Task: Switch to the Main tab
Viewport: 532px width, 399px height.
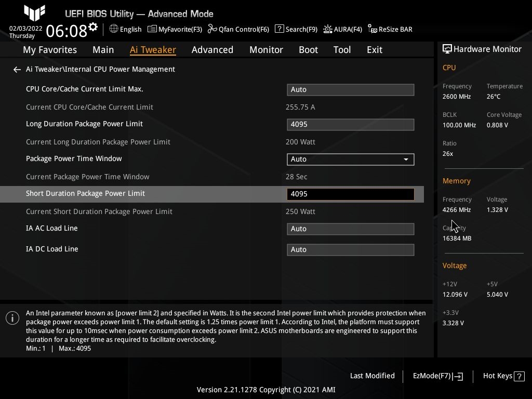Action: coord(103,50)
